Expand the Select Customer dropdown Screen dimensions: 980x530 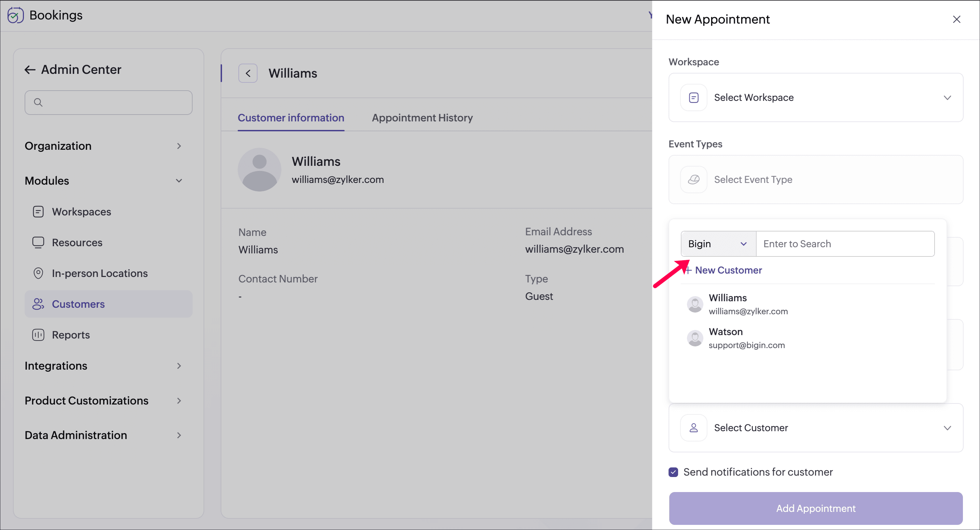[x=816, y=428]
